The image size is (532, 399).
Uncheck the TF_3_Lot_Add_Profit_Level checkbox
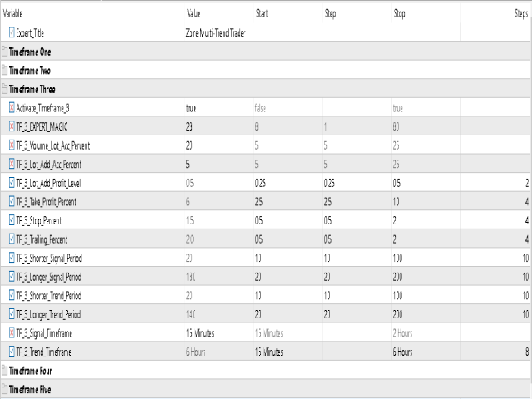12,183
